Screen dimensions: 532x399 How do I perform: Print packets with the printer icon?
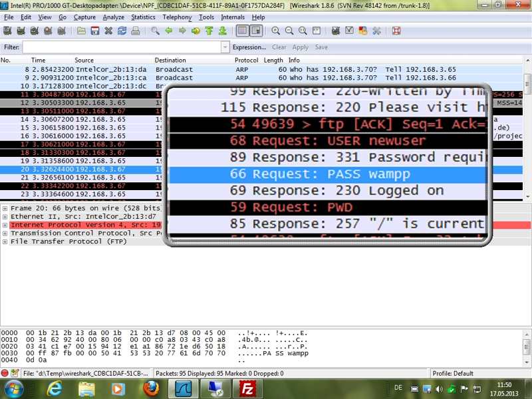(x=136, y=31)
